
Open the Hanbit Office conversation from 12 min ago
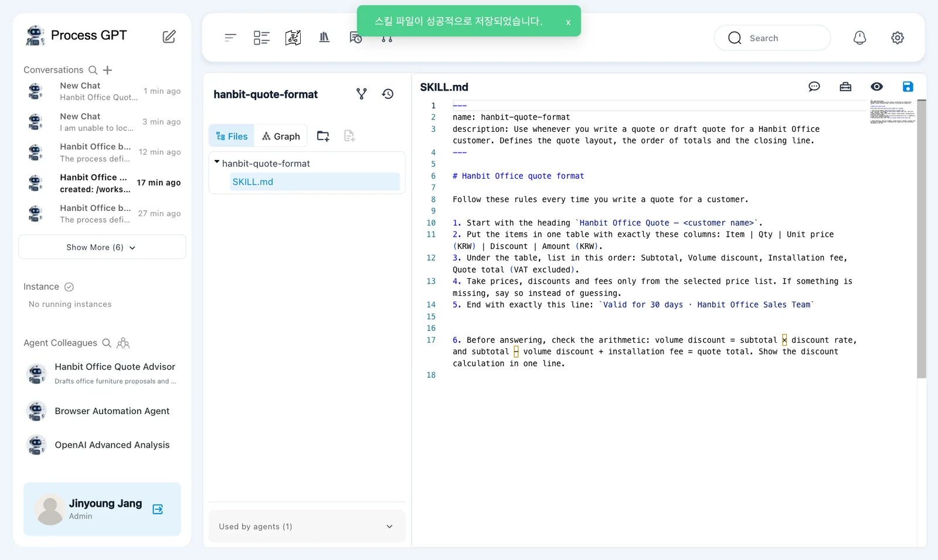102,152
